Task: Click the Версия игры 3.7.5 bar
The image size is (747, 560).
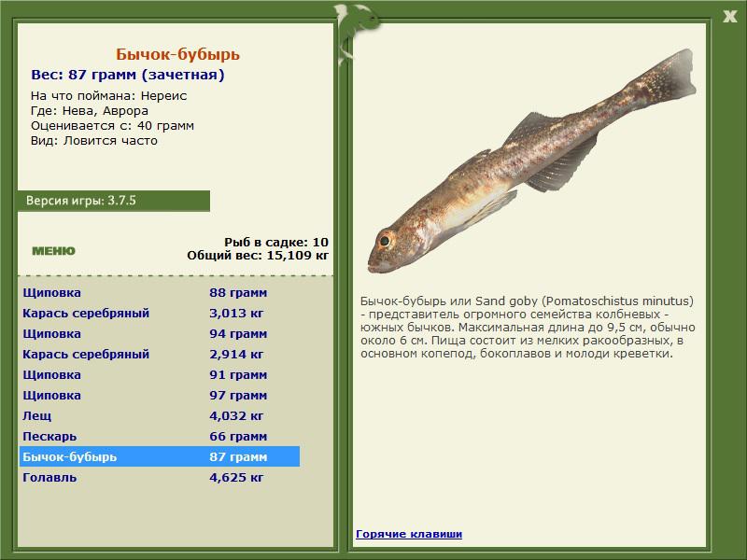Action: tap(113, 201)
